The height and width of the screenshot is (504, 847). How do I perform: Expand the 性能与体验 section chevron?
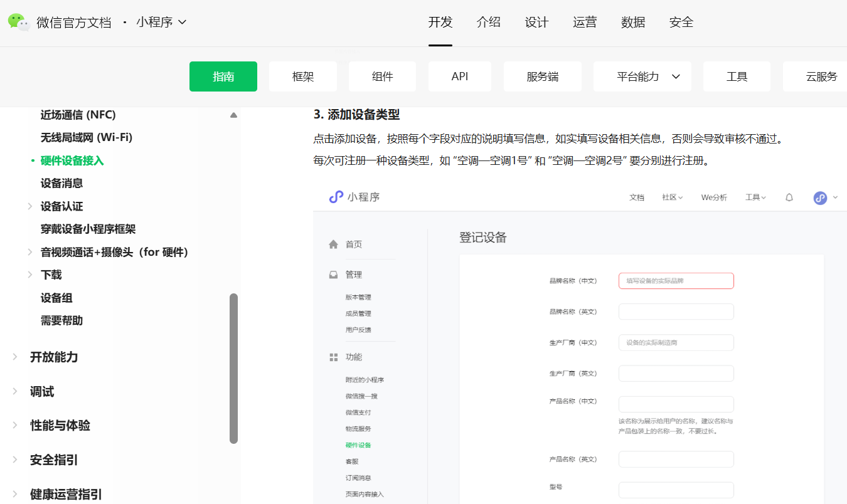(x=15, y=426)
